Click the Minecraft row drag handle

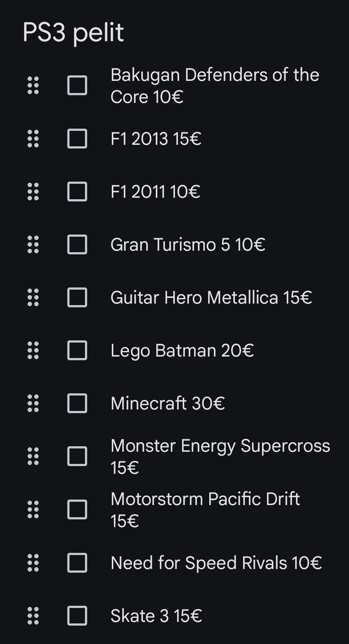pyautogui.click(x=33, y=403)
